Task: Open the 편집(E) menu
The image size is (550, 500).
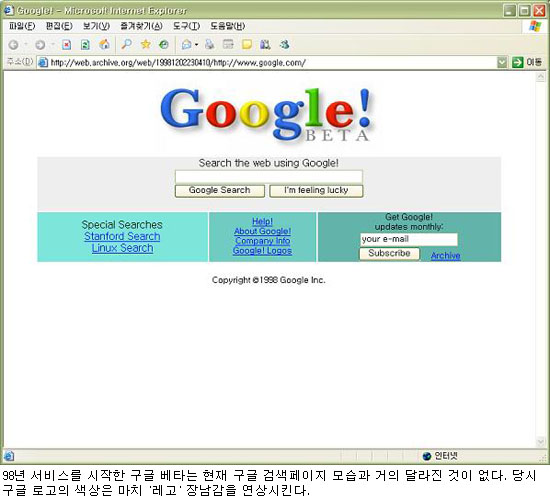Action: pyautogui.click(x=59, y=26)
